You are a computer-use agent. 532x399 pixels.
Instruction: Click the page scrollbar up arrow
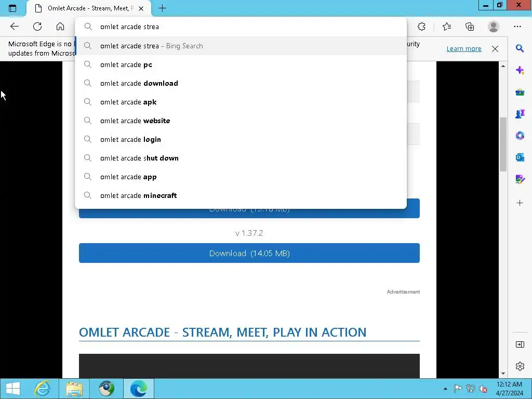[x=503, y=66]
